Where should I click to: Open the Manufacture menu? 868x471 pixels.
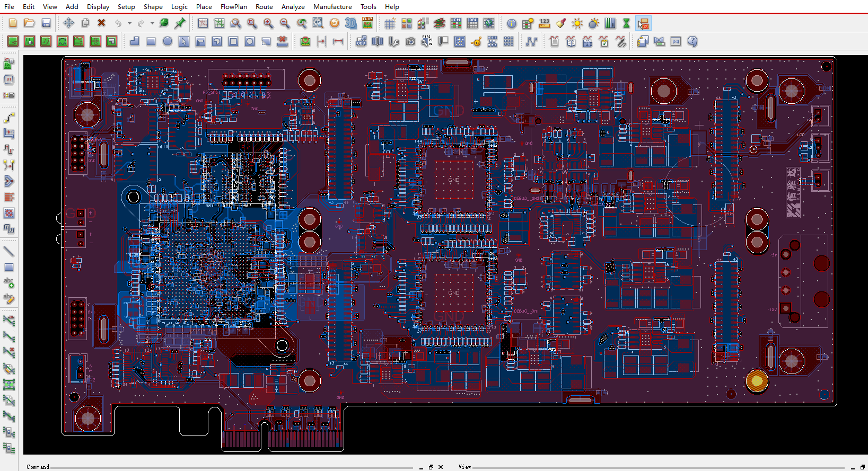[332, 6]
